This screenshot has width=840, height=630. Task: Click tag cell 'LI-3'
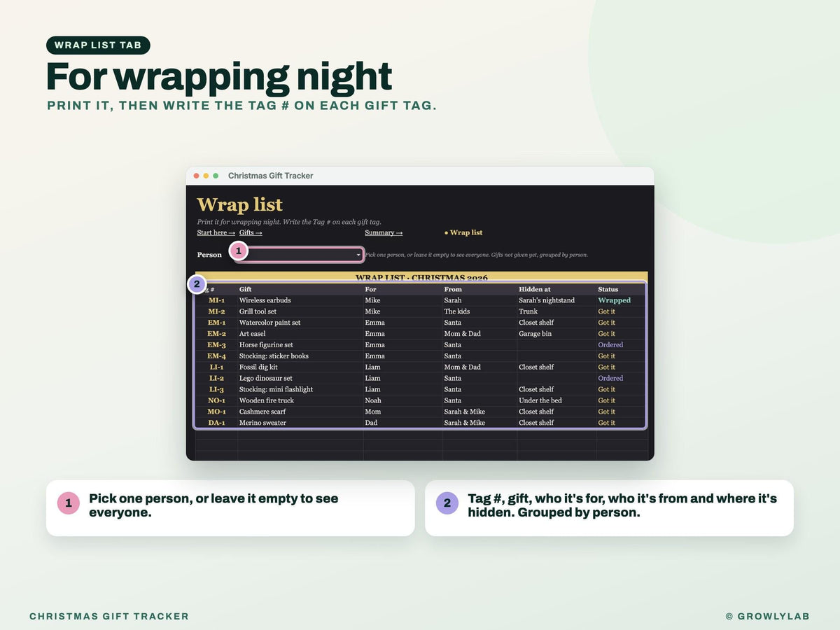216,390
